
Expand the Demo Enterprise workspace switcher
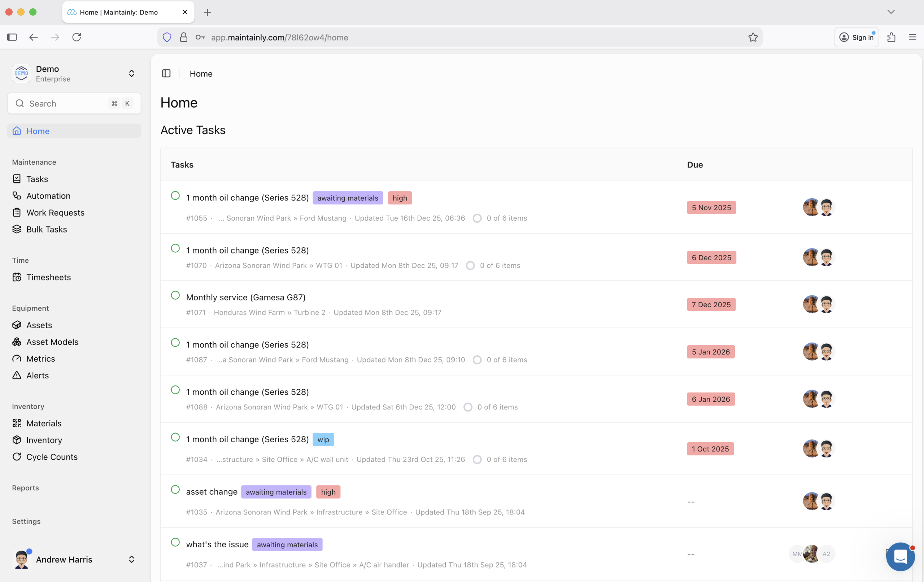tap(132, 73)
